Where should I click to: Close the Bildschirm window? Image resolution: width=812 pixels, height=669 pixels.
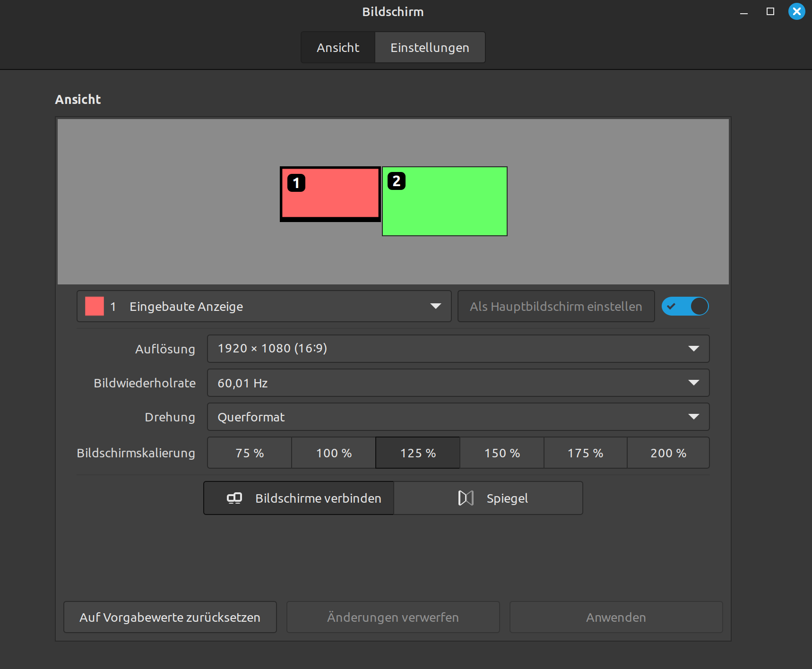pos(797,11)
